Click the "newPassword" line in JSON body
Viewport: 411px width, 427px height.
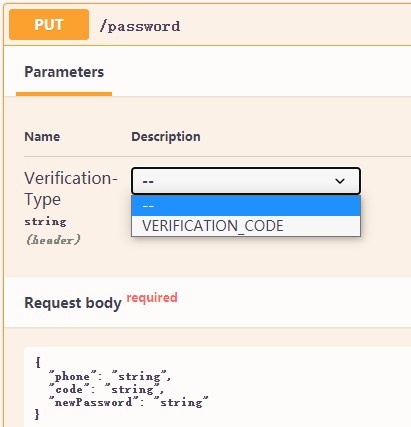coord(128,402)
